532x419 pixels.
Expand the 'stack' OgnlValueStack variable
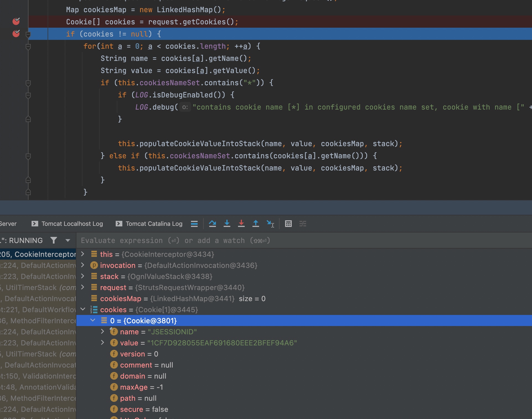82,276
